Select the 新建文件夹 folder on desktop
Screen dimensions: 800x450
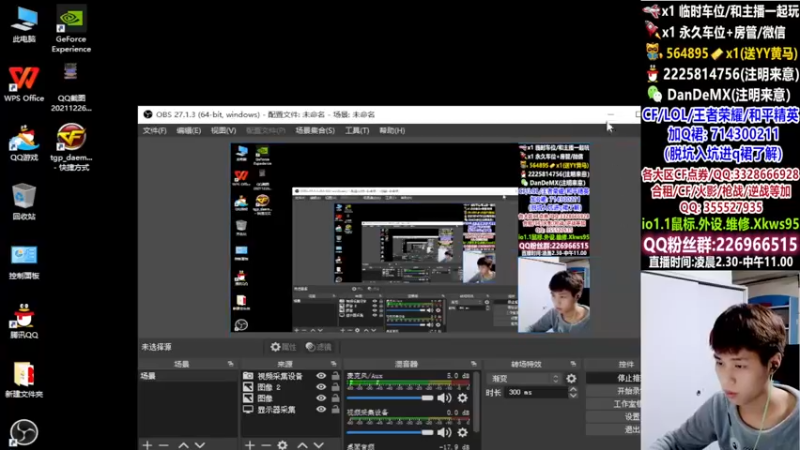[x=24, y=380]
